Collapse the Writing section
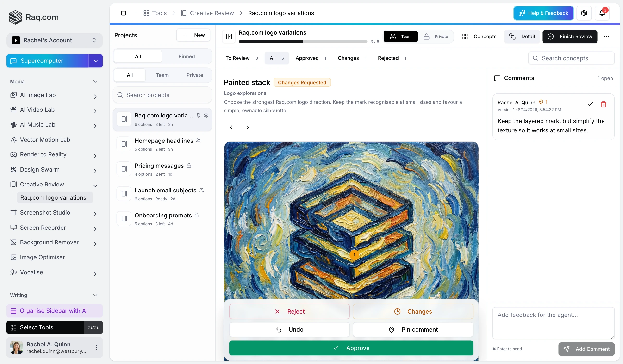 tap(95, 295)
